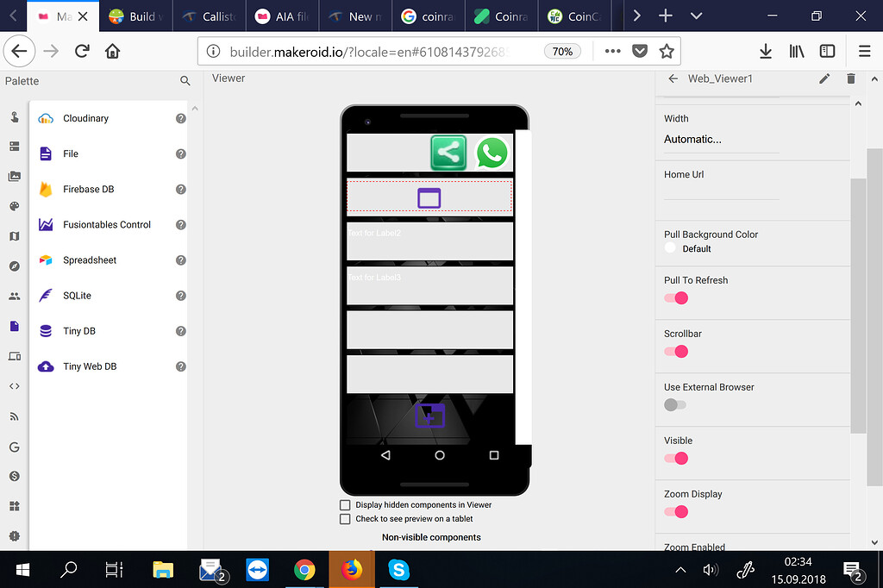Screen dimensions: 883x588
Task: Toggle Visible switch
Action: pyautogui.click(x=676, y=459)
